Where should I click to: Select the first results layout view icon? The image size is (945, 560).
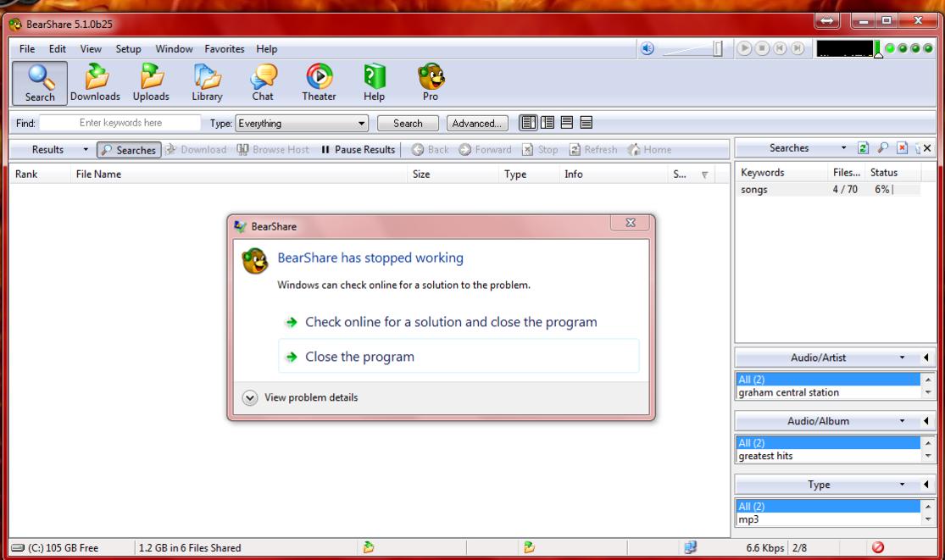pos(526,123)
